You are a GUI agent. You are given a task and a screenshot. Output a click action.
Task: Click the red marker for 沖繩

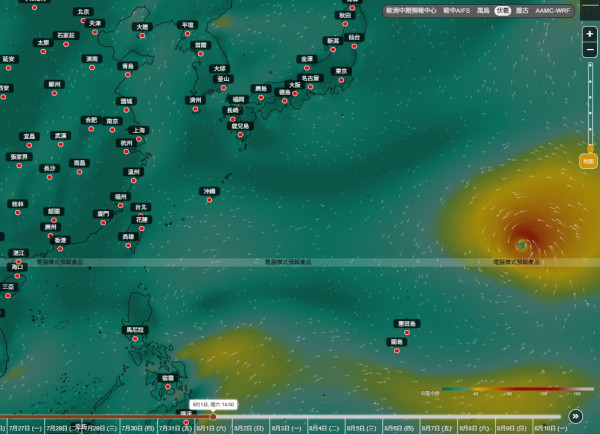point(209,200)
